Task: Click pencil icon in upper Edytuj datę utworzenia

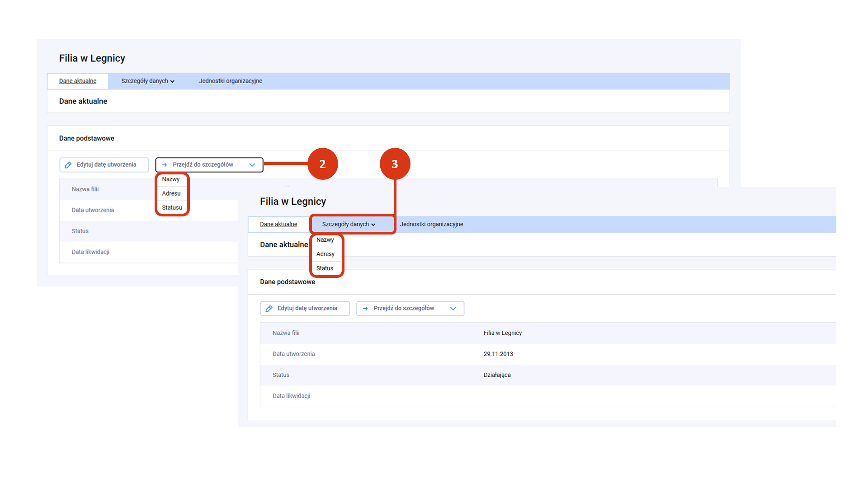Action: (68, 165)
